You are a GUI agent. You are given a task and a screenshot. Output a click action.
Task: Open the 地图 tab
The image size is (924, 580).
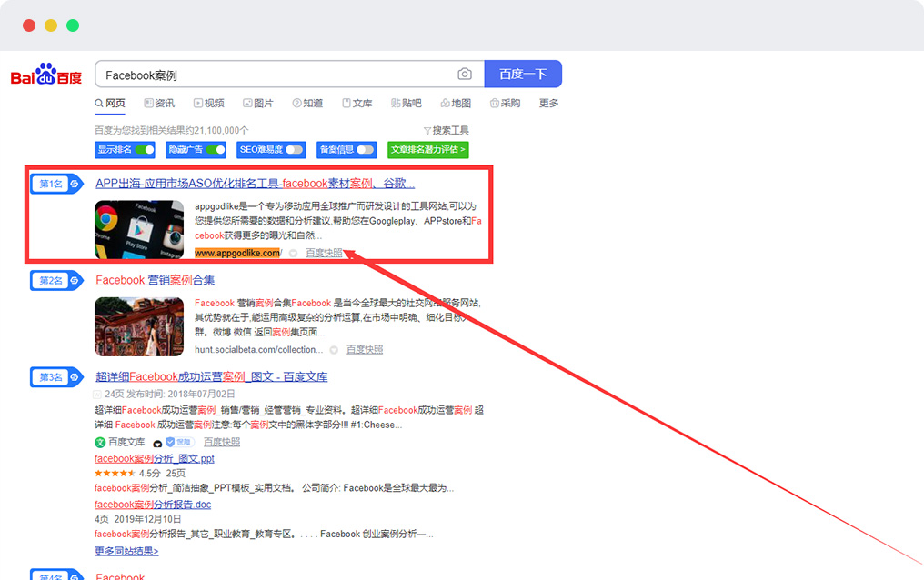(x=456, y=103)
